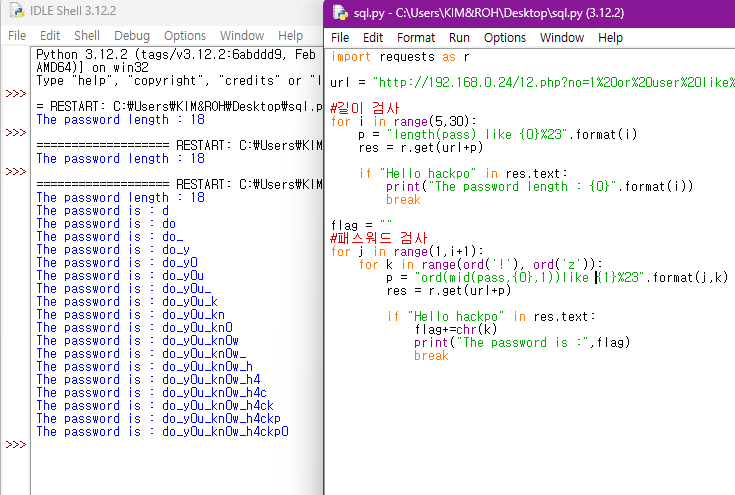The width and height of the screenshot is (735, 495).
Task: Open Run menu in sql.py editor
Action: [x=459, y=38]
